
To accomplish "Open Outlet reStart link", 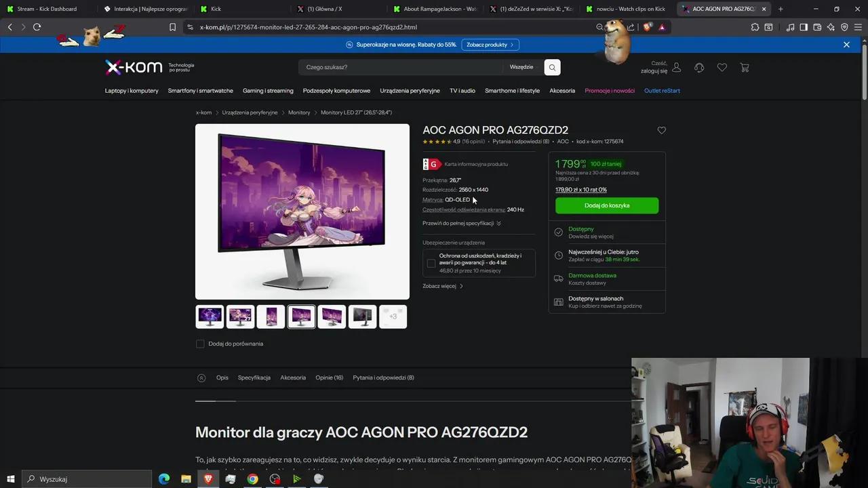I will coord(662,91).
